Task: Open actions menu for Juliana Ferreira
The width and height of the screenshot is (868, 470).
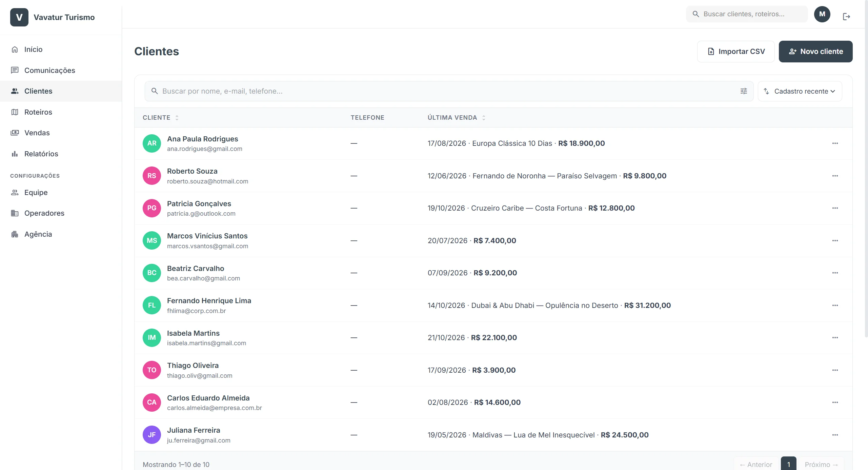Action: click(835, 435)
